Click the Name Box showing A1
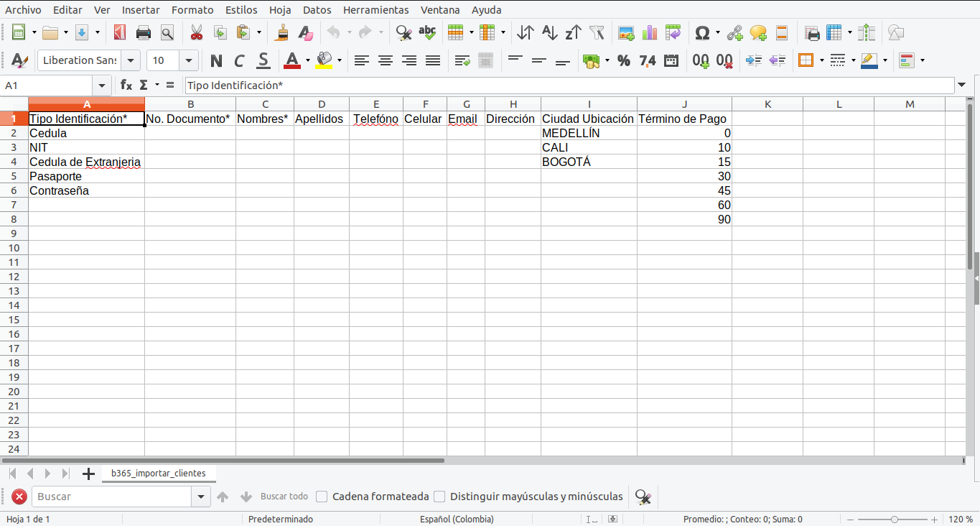The width and height of the screenshot is (980, 526). point(48,86)
